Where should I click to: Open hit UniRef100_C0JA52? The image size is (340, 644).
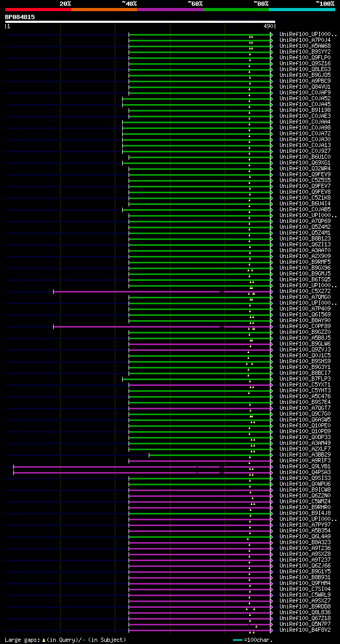tap(305, 98)
